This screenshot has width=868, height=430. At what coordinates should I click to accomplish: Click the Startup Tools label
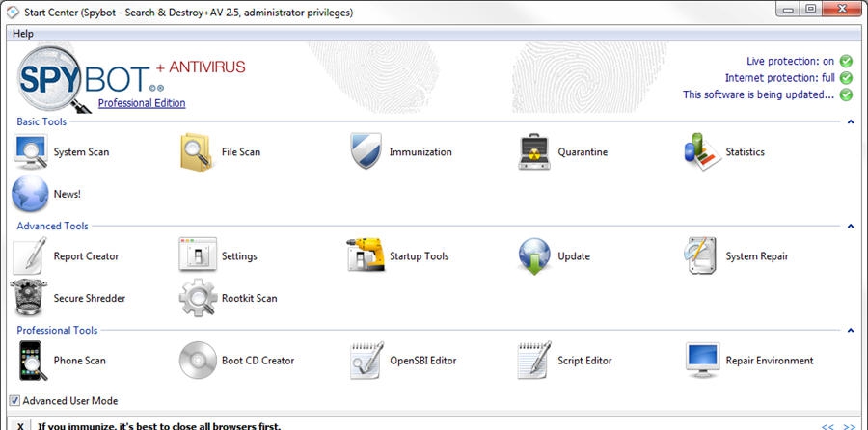click(420, 256)
